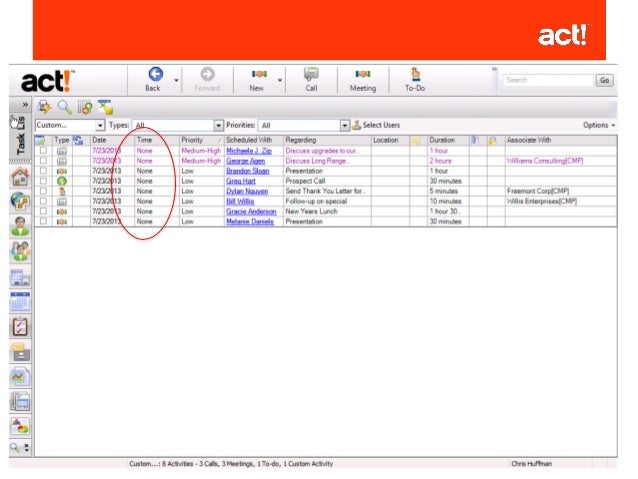The width and height of the screenshot is (638, 479).
Task: Check the box for Bill Willis row
Action: pos(43,201)
